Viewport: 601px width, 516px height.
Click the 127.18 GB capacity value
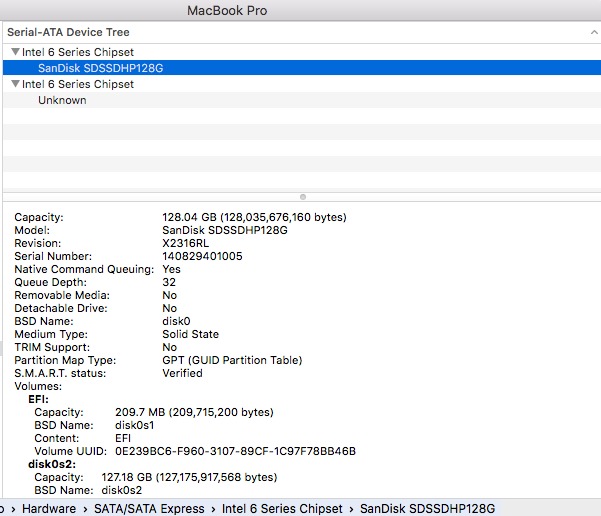click(x=189, y=477)
